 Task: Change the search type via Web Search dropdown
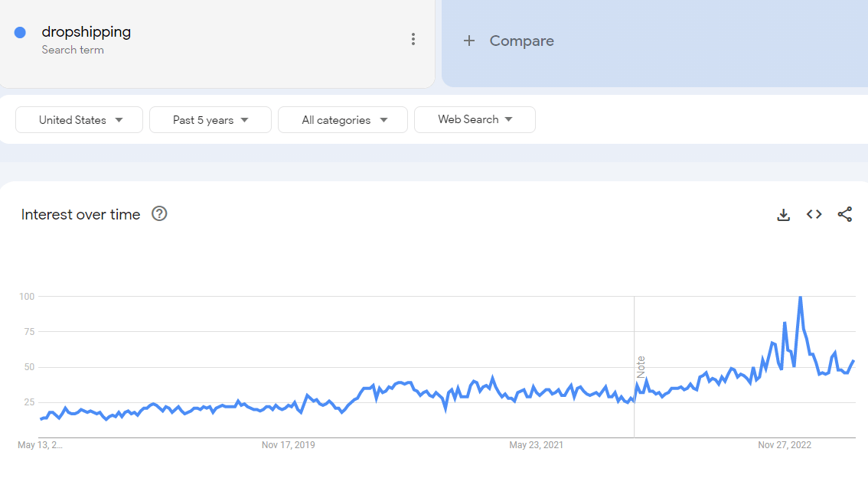[x=475, y=119]
